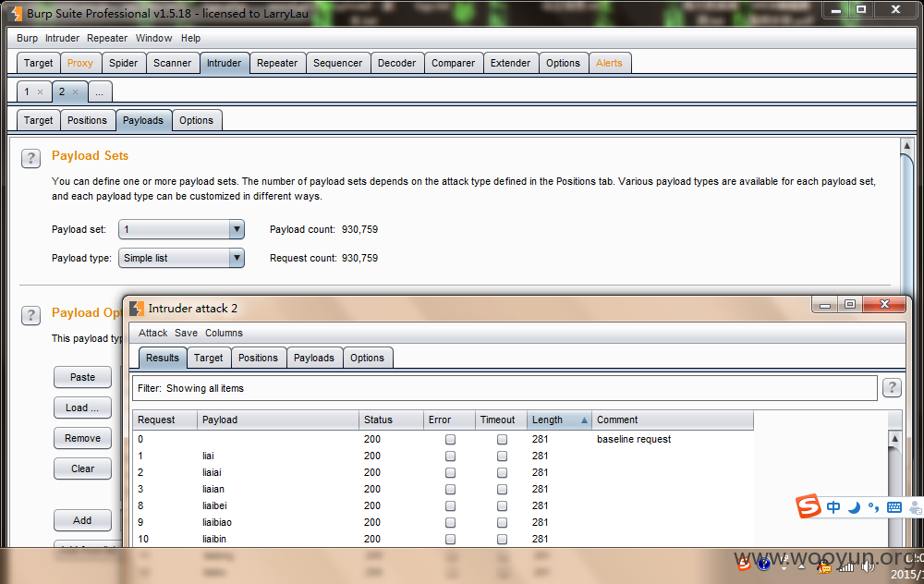Open the Burp menu
Image resolution: width=924 pixels, height=584 pixels.
point(27,38)
